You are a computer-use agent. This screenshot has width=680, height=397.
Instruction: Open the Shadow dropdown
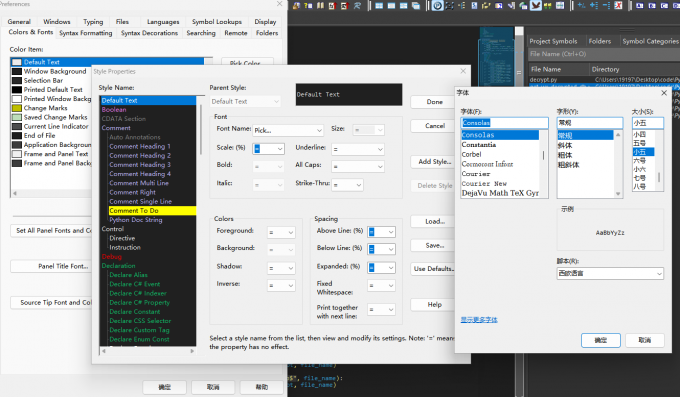pos(281,268)
